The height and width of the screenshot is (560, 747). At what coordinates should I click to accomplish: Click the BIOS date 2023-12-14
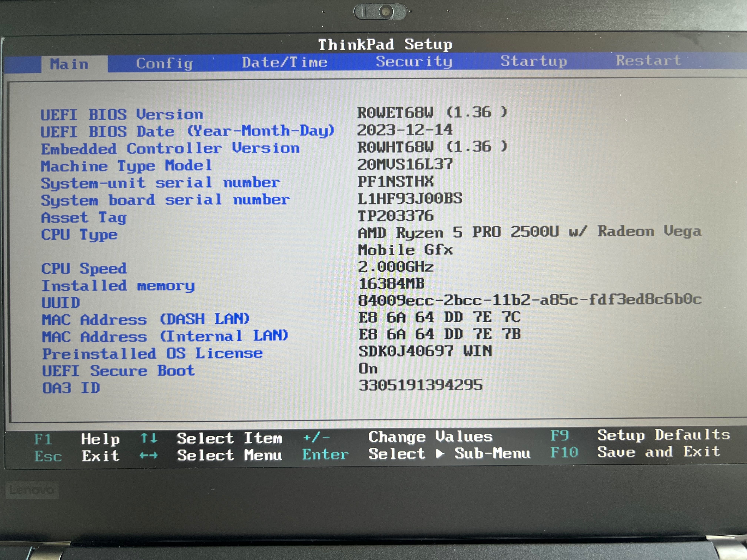tap(405, 130)
